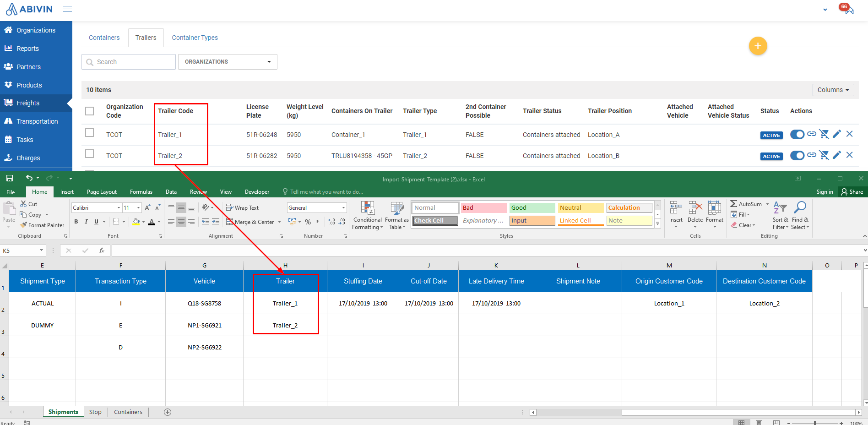Open font size dropdown showing 11
Viewport: 868px width, 425px height.
138,208
